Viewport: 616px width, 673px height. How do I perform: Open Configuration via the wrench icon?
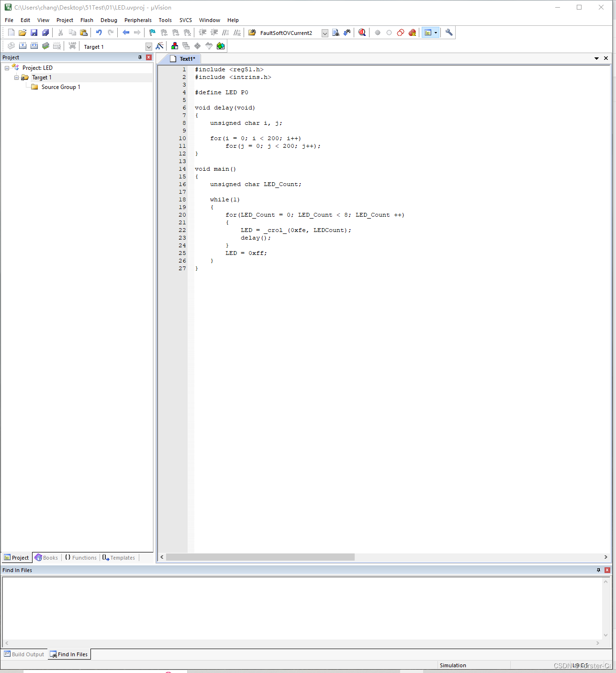coord(449,33)
